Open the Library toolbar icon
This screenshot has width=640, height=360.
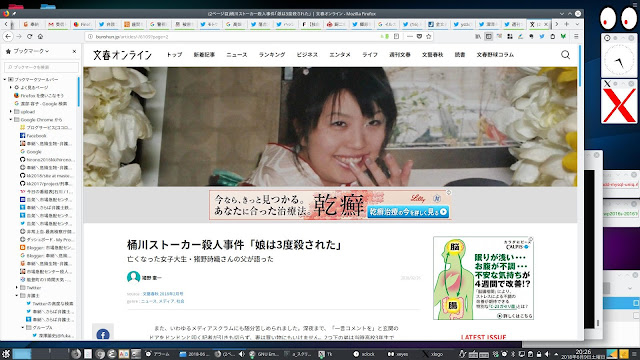pos(478,36)
